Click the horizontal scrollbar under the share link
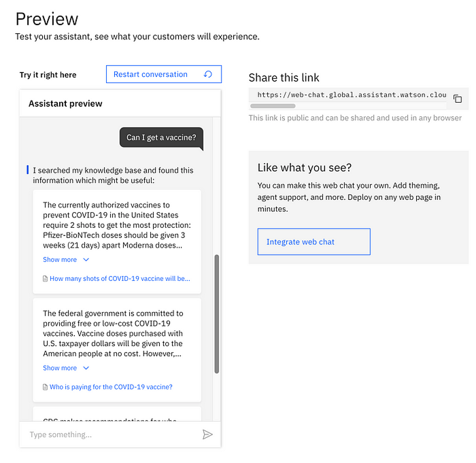The height and width of the screenshot is (463, 476). click(289, 106)
